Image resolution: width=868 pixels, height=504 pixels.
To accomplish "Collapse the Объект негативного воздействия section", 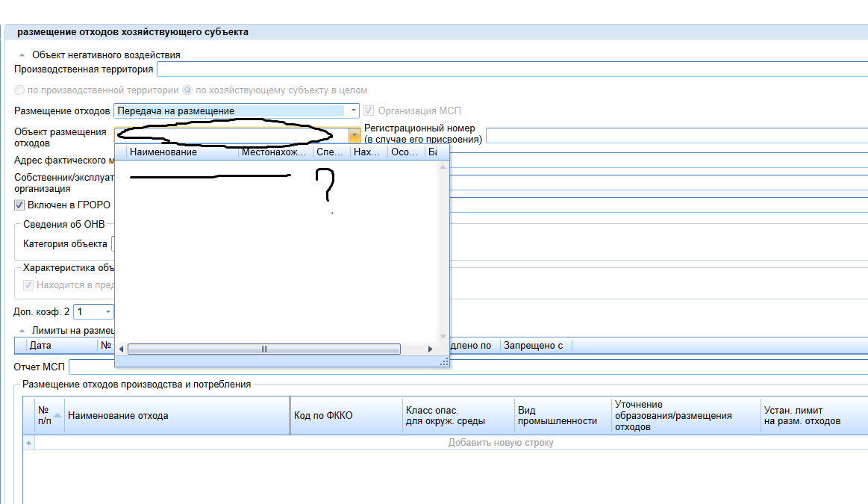I will [22, 55].
